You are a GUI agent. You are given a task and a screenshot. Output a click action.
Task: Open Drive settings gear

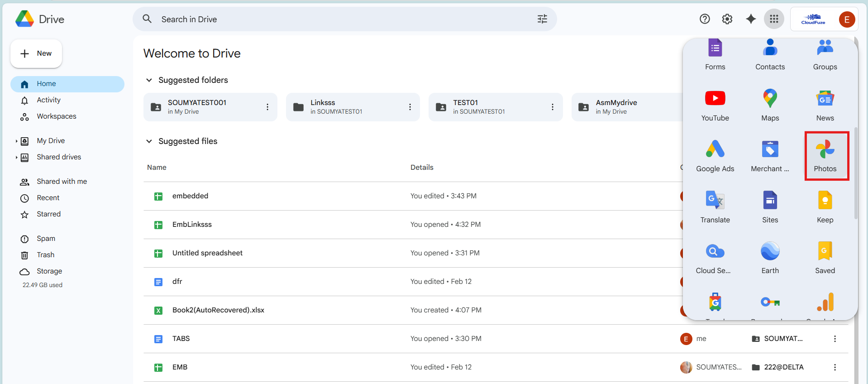[727, 19]
